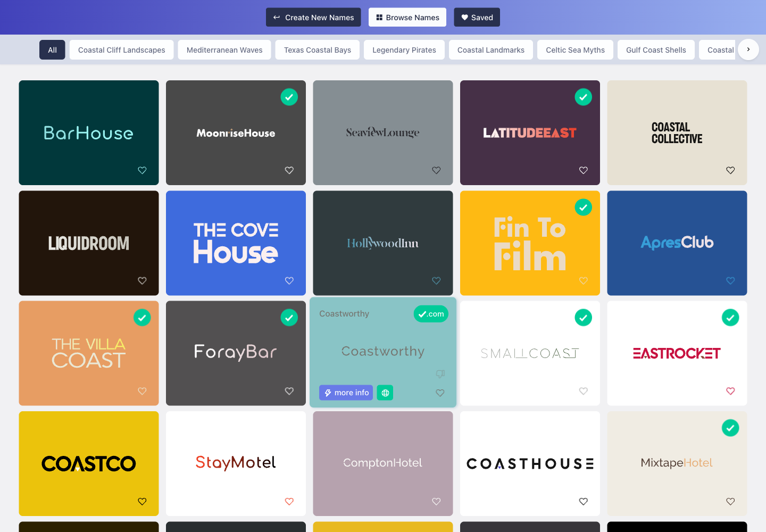Click thumbs-down icon on Coastworthy card

coord(440,374)
